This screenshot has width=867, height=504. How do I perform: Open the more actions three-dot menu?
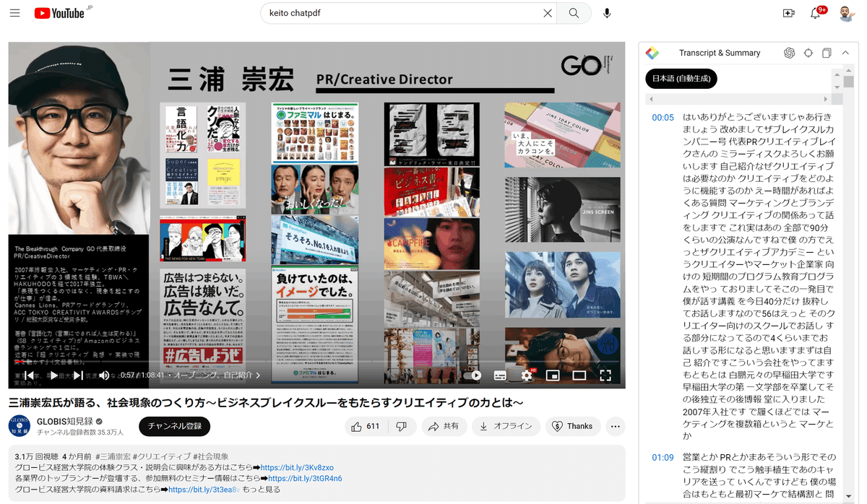point(616,426)
